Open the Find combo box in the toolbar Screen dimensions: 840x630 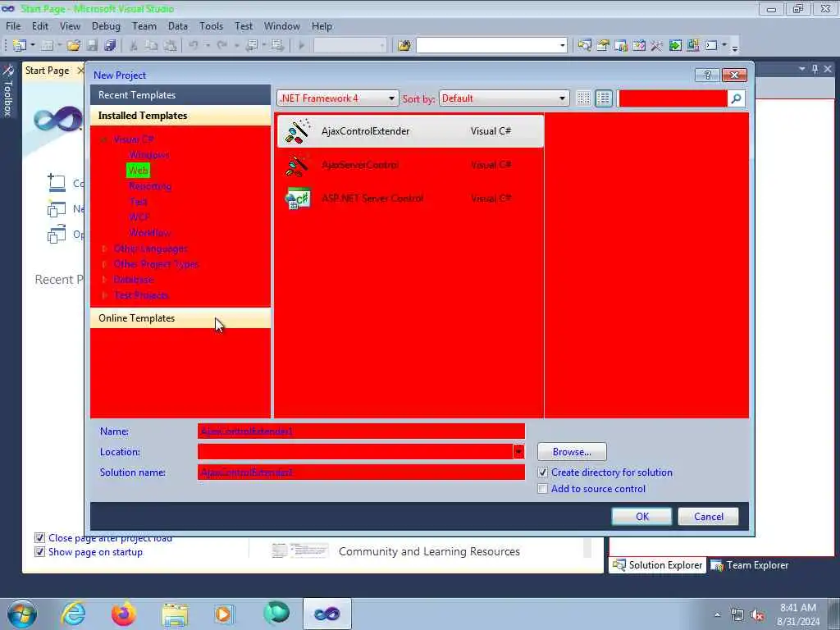(492, 46)
